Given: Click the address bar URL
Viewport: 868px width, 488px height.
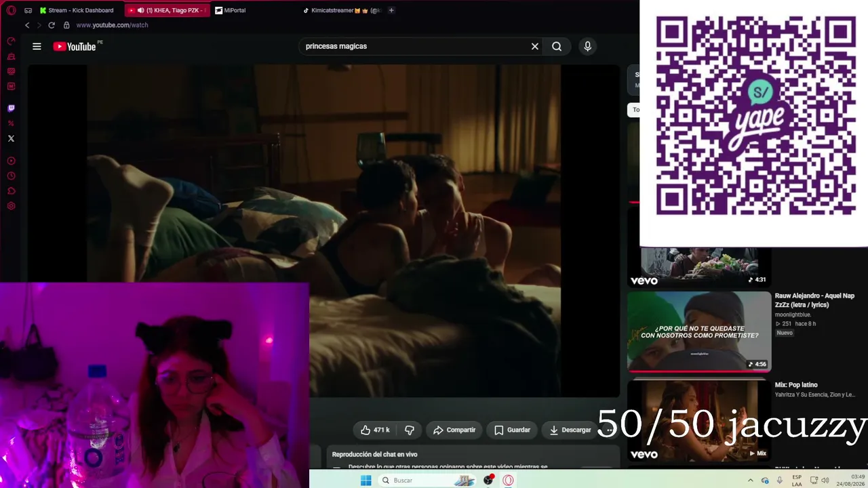Looking at the screenshot, I should [112, 25].
